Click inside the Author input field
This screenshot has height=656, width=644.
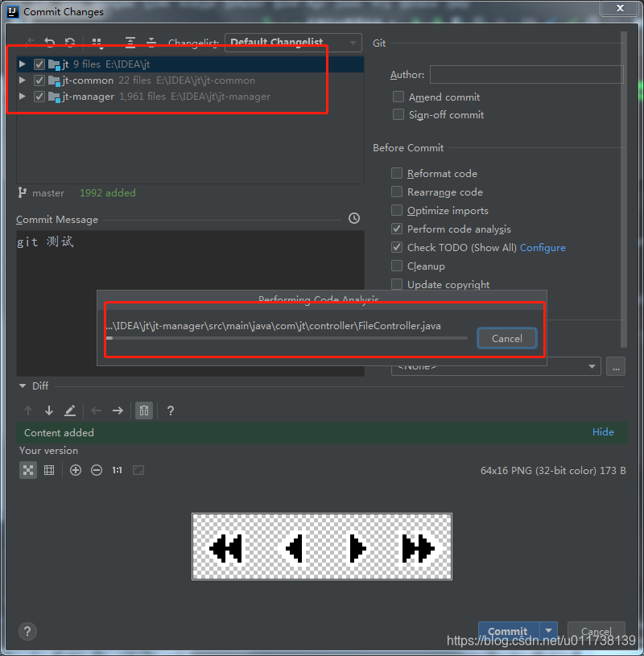[526, 74]
